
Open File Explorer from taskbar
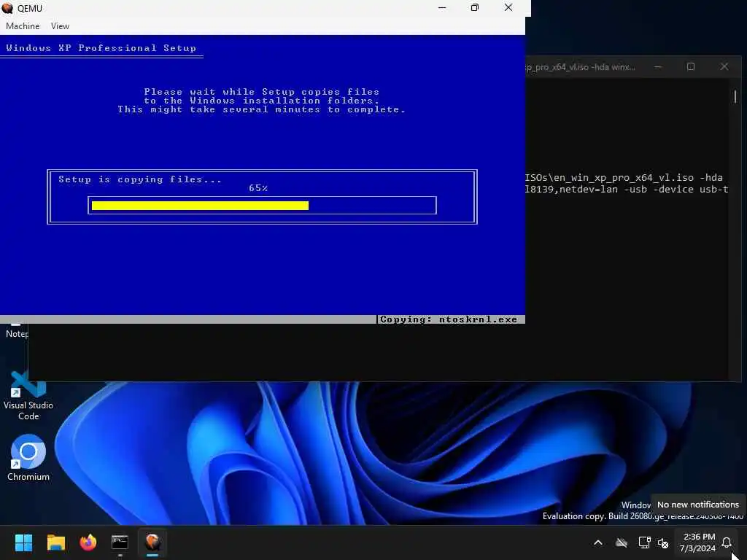pos(55,542)
